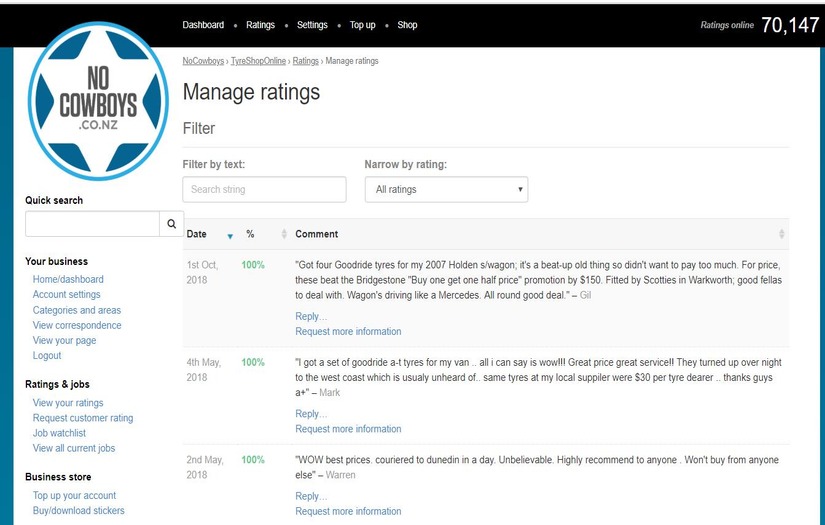Viewport: 825px width, 525px height.
Task: Click the Logout link
Action: (x=47, y=356)
